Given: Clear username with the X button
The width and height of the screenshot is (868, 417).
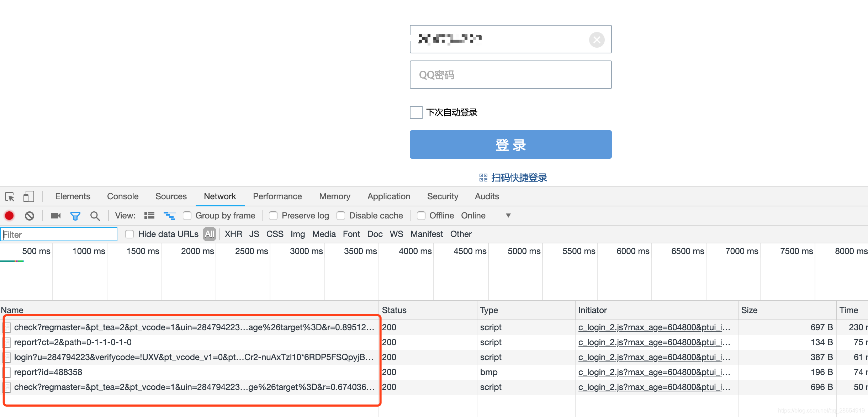Looking at the screenshot, I should coord(597,39).
